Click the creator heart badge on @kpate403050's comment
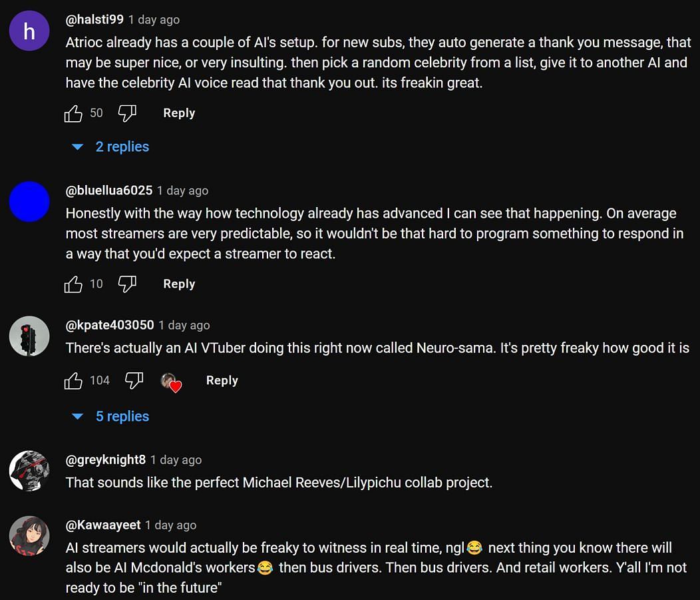The width and height of the screenshot is (700, 600). [171, 382]
